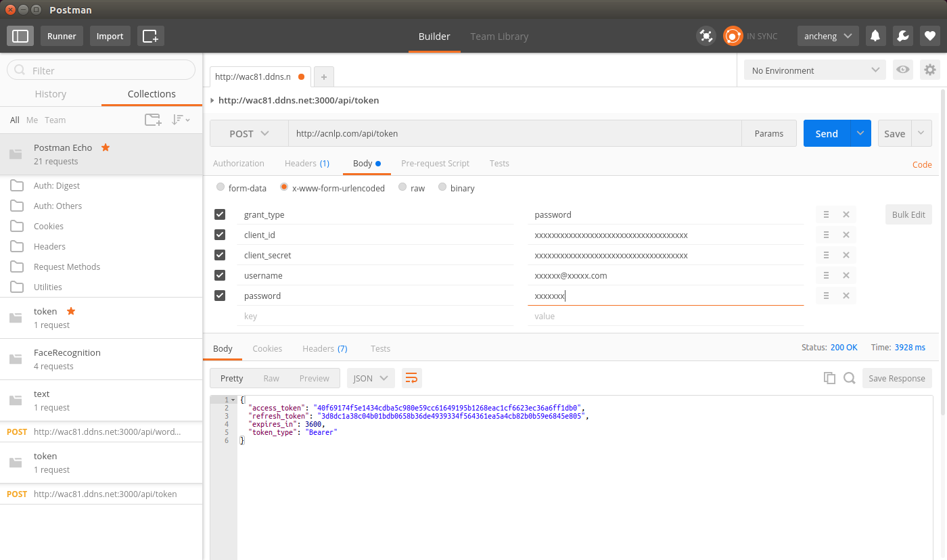Click the interceptor satellite icon

tap(706, 36)
